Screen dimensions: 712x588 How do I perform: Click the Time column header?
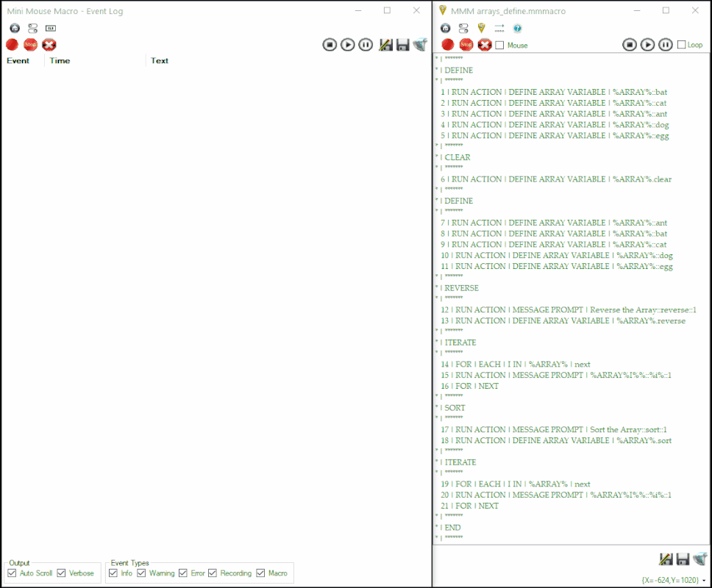(60, 61)
